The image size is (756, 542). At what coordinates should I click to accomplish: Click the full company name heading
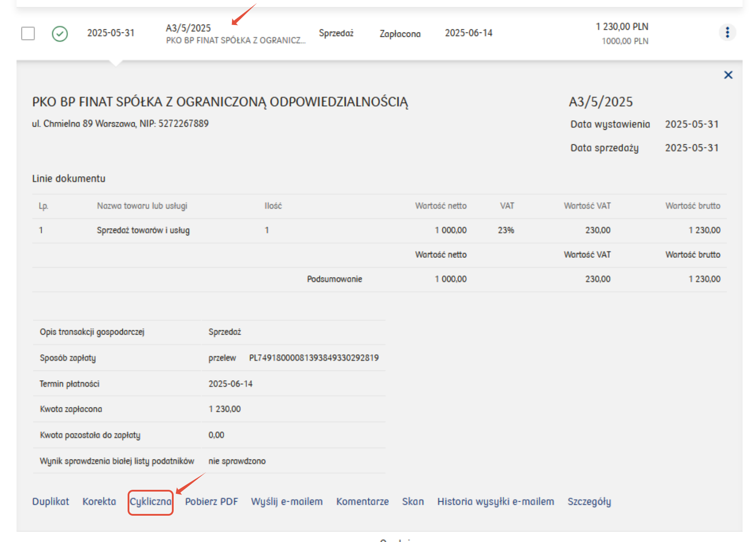[x=220, y=102]
